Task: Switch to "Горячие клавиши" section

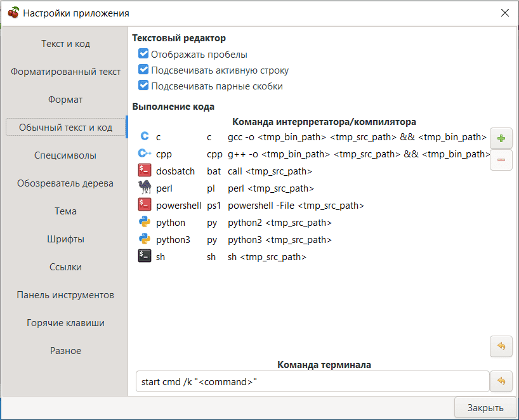Action: click(x=65, y=323)
